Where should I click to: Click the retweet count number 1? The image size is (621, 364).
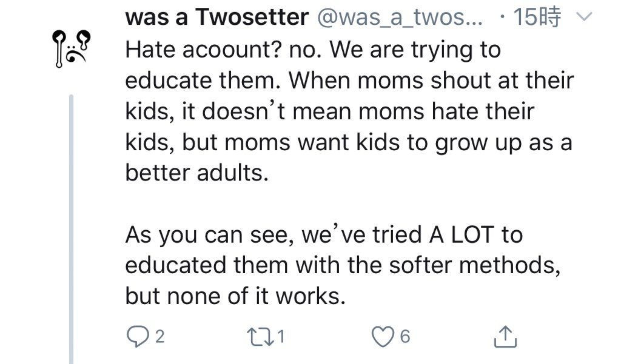coord(281,337)
